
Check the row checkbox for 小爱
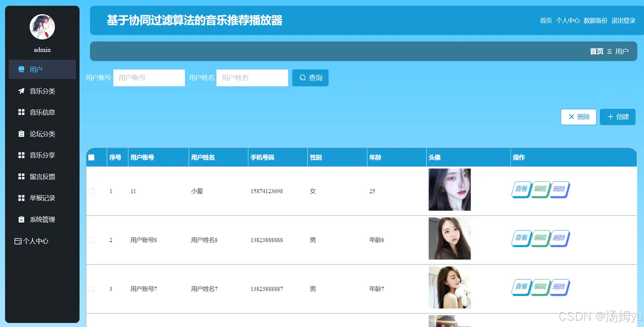pos(91,191)
